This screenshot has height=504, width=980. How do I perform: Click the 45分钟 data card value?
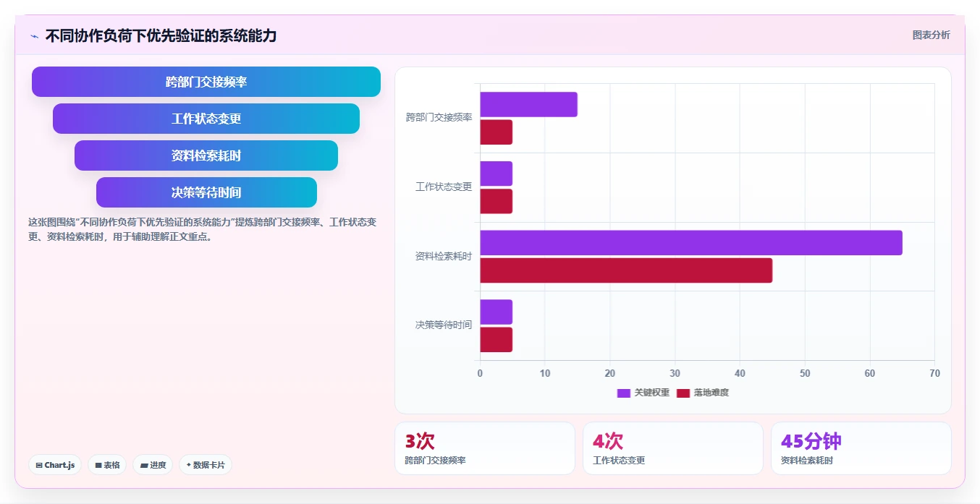pos(811,441)
